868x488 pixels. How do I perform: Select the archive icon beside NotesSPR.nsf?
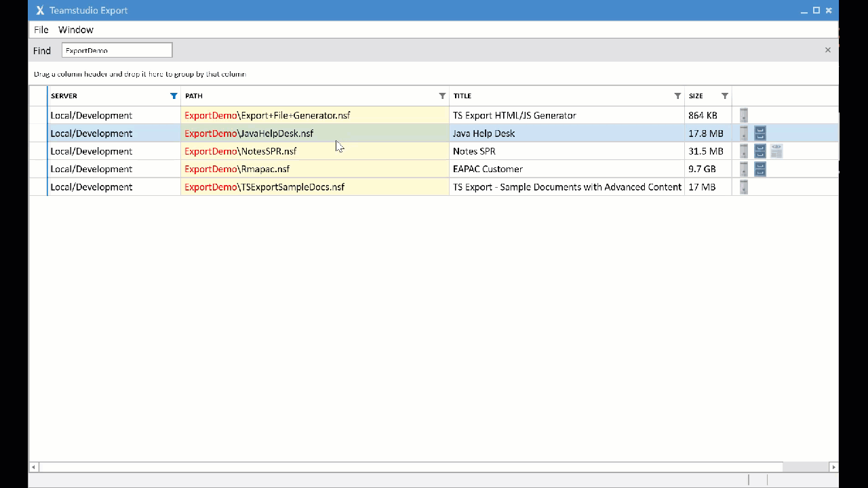(x=760, y=151)
